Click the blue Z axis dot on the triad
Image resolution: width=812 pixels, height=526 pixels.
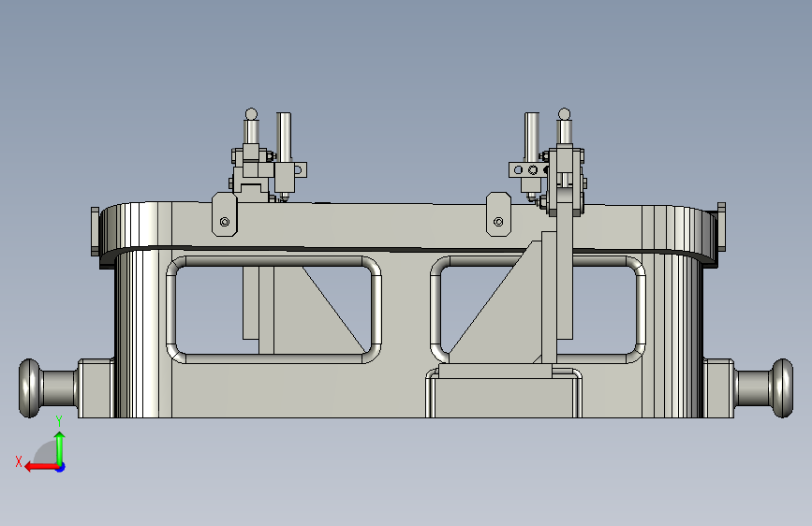coord(61,467)
